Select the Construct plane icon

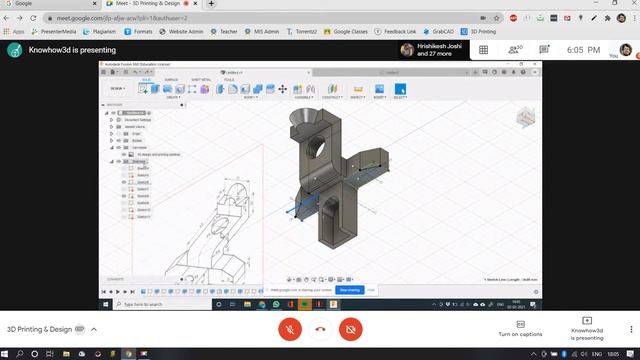332,89
